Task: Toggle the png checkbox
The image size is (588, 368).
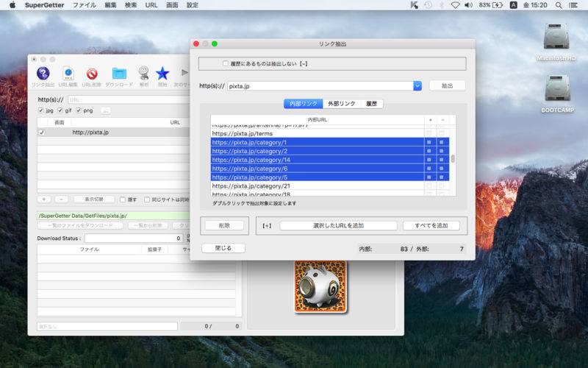Action: [79, 110]
